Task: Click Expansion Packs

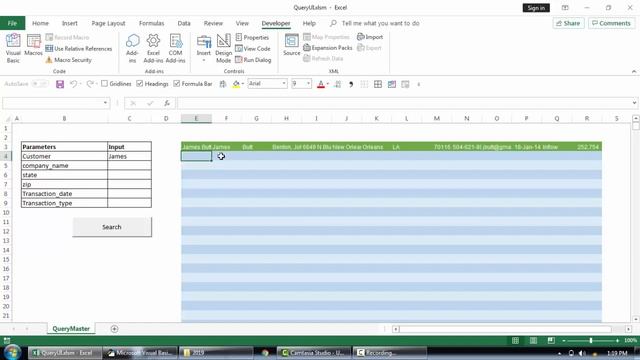Action: pos(328,48)
